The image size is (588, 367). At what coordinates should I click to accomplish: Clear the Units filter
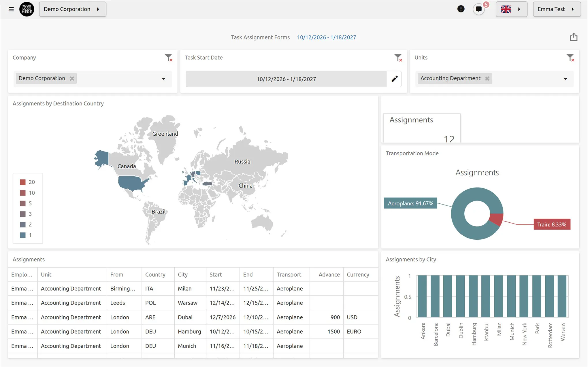click(570, 58)
